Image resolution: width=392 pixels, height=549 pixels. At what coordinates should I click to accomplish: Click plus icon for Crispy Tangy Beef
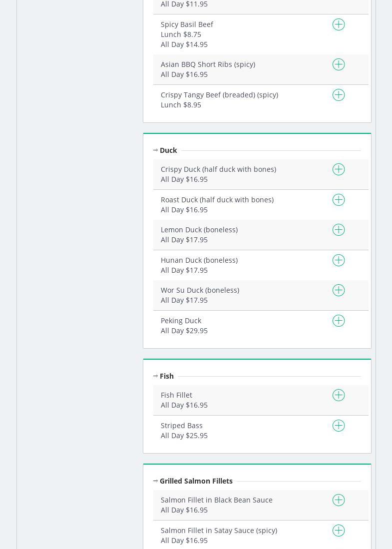339,95
